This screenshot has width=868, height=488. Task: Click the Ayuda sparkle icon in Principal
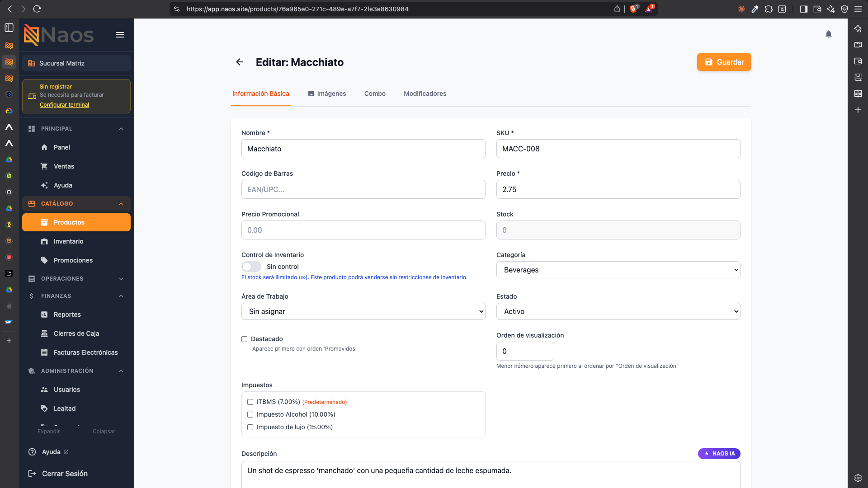[x=44, y=185]
